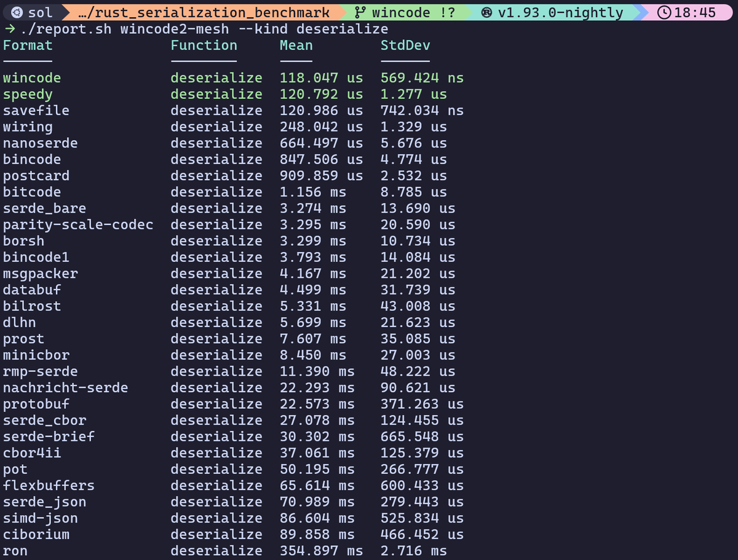
Task: Click the nachricht-serde format name
Action: pyautogui.click(x=66, y=387)
